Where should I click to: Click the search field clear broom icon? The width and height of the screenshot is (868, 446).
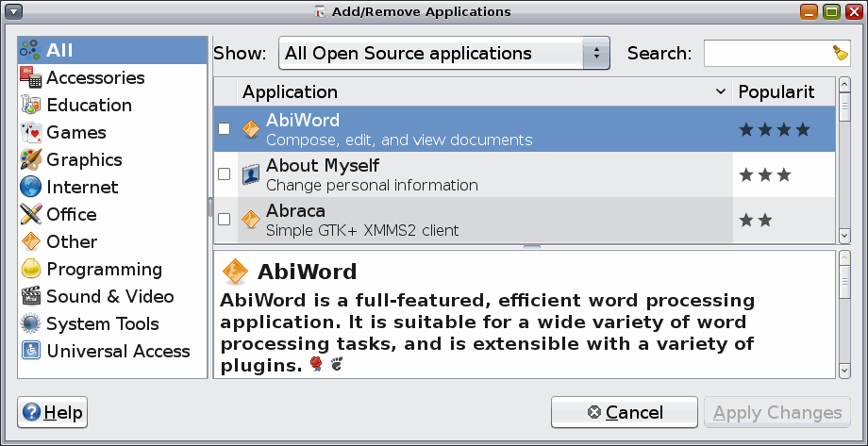[840, 53]
